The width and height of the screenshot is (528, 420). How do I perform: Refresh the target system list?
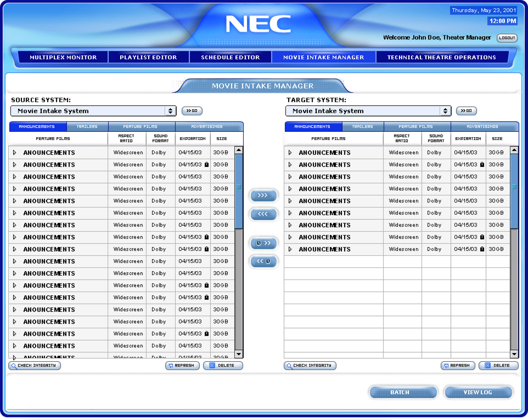click(458, 366)
